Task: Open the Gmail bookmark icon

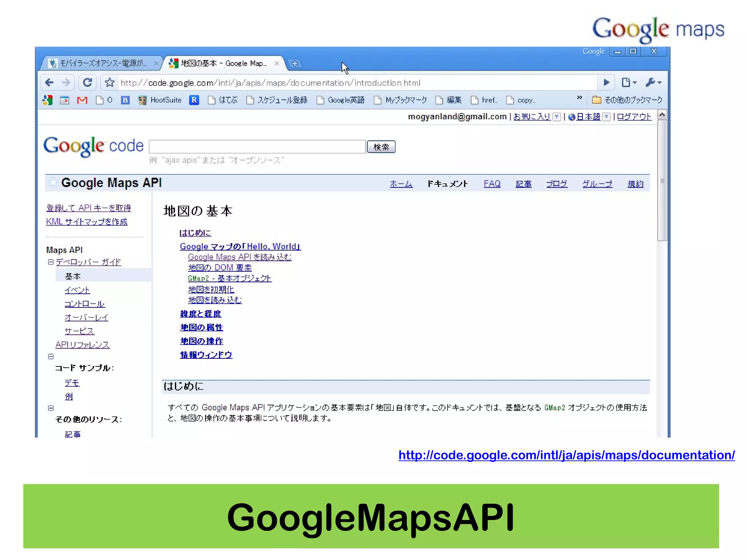Action: 82,100
